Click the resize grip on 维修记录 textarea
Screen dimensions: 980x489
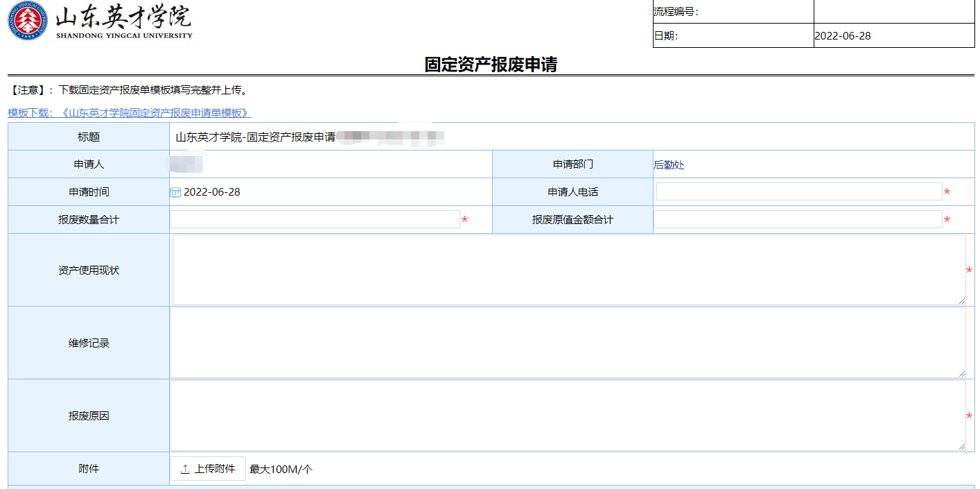point(962,373)
